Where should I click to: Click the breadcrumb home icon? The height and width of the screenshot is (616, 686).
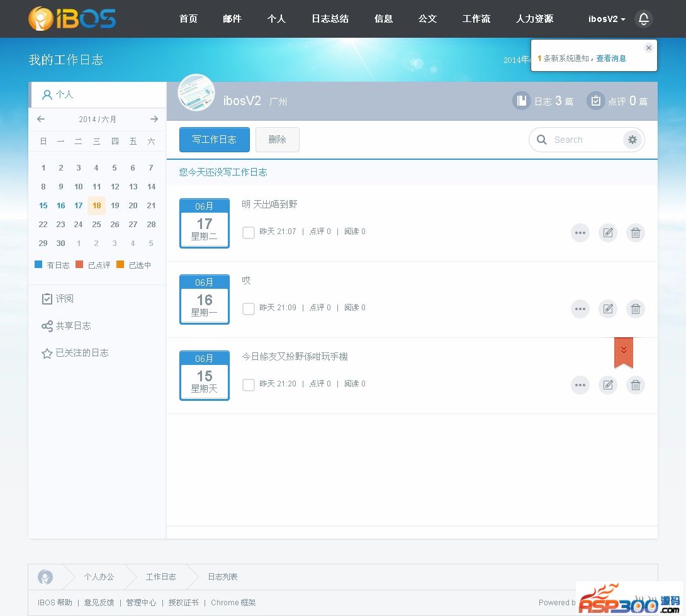(x=45, y=577)
